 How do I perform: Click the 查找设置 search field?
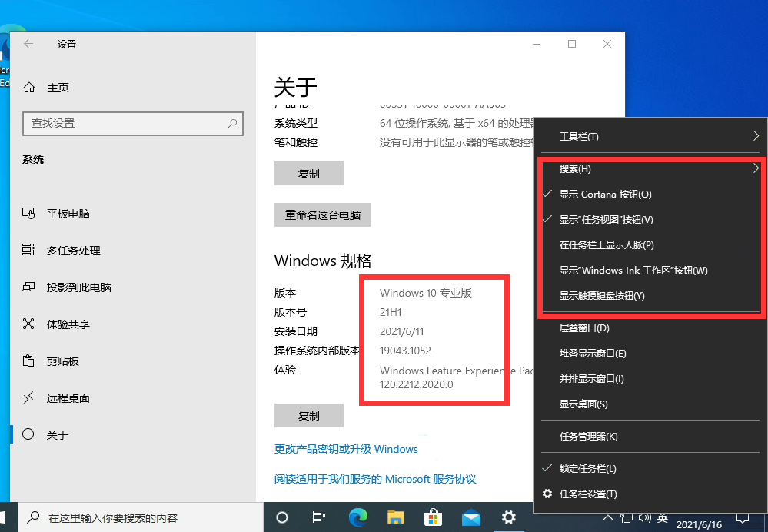(132, 124)
